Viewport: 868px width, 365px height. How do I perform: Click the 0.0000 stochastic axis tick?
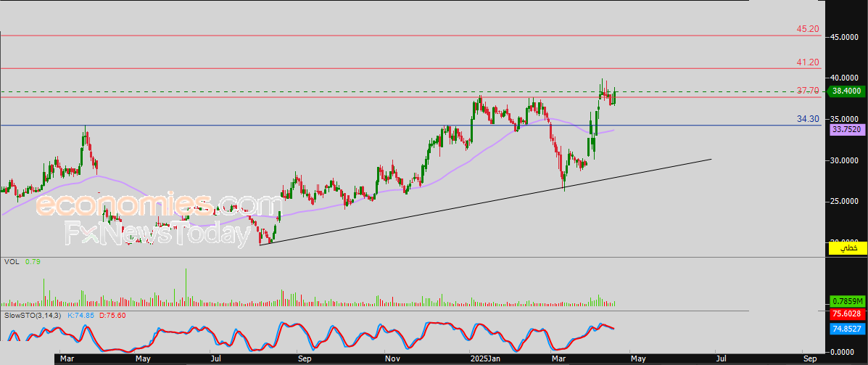(843, 352)
